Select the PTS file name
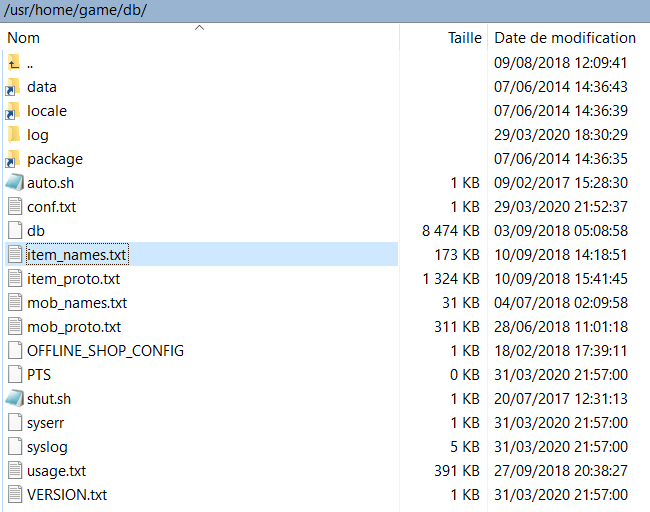This screenshot has height=512, width=650. click(39, 375)
